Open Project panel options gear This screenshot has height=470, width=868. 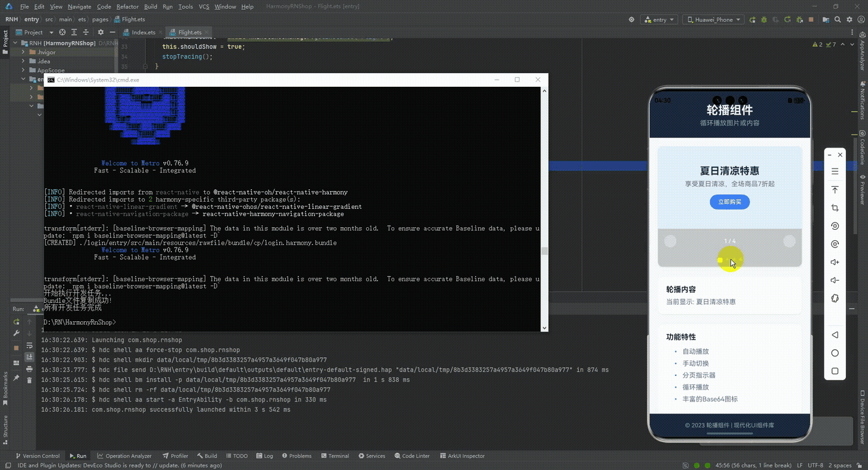click(100, 32)
